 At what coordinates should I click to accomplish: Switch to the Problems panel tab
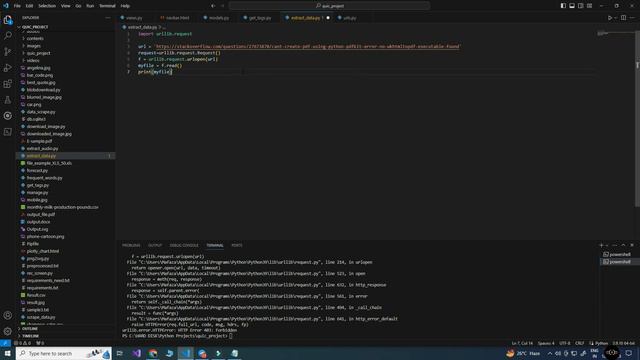[131, 245]
